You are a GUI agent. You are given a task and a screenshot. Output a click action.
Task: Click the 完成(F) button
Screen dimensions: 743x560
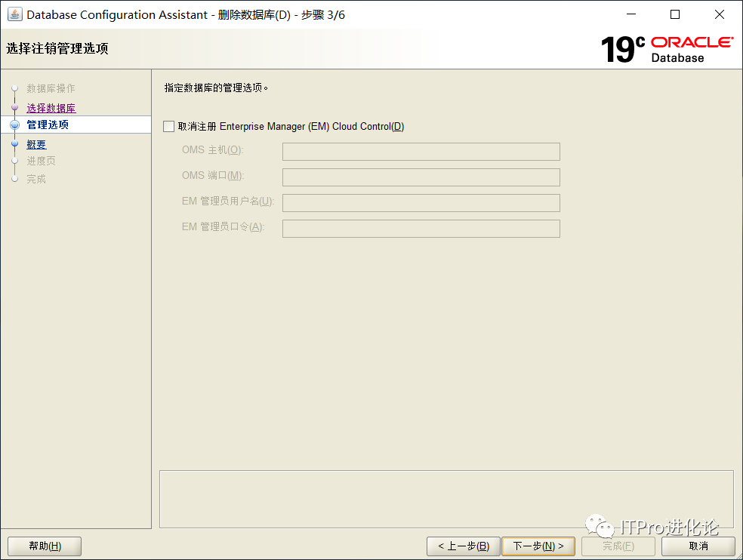(x=618, y=546)
